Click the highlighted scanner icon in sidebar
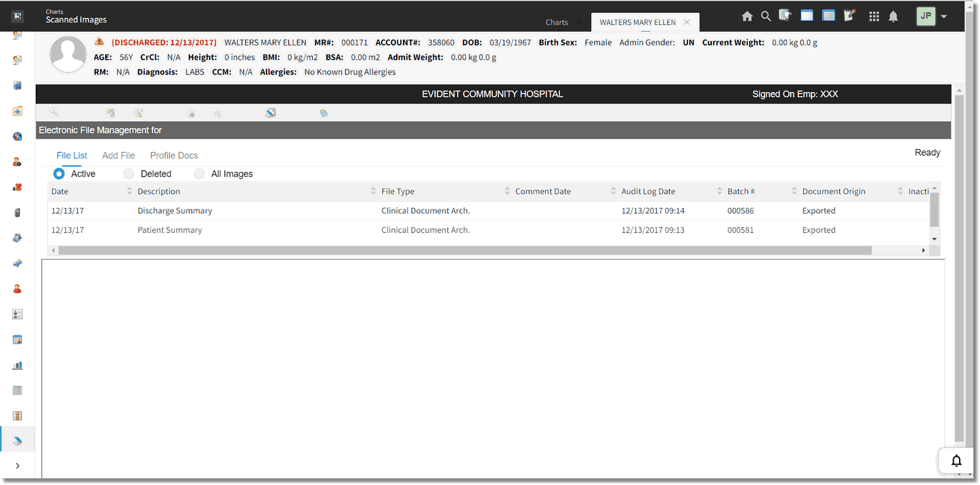Image resolution: width=980 pixels, height=485 pixels. (x=18, y=441)
